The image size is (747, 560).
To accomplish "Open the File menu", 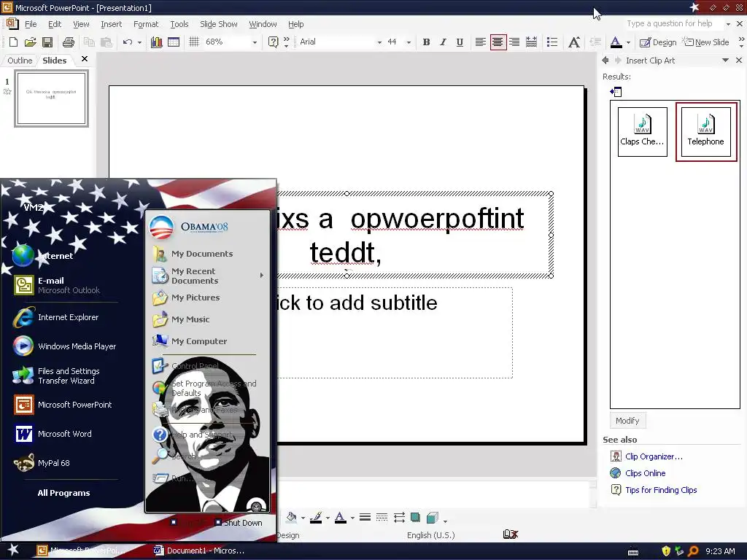I will pyautogui.click(x=31, y=24).
